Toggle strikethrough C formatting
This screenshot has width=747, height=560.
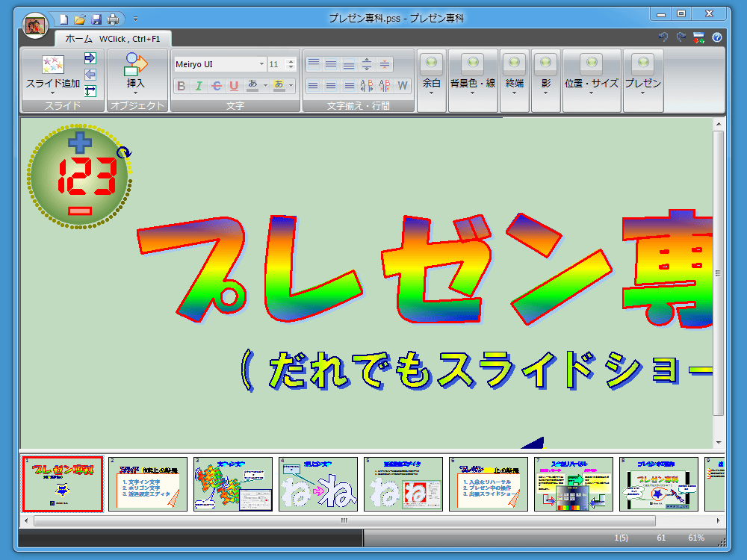217,86
